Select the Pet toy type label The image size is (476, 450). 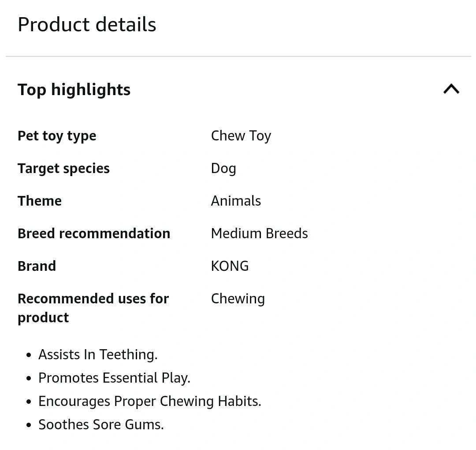[x=57, y=136]
